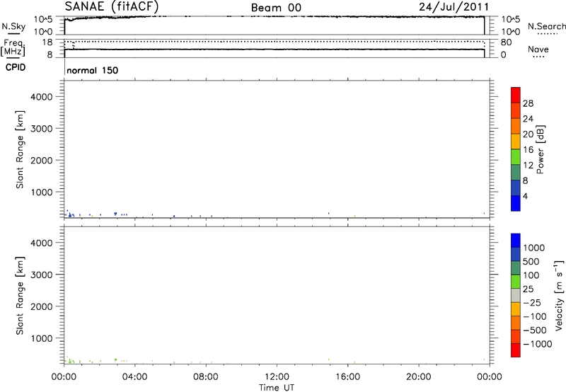Select the 'normal 150' CPID text

(x=93, y=70)
